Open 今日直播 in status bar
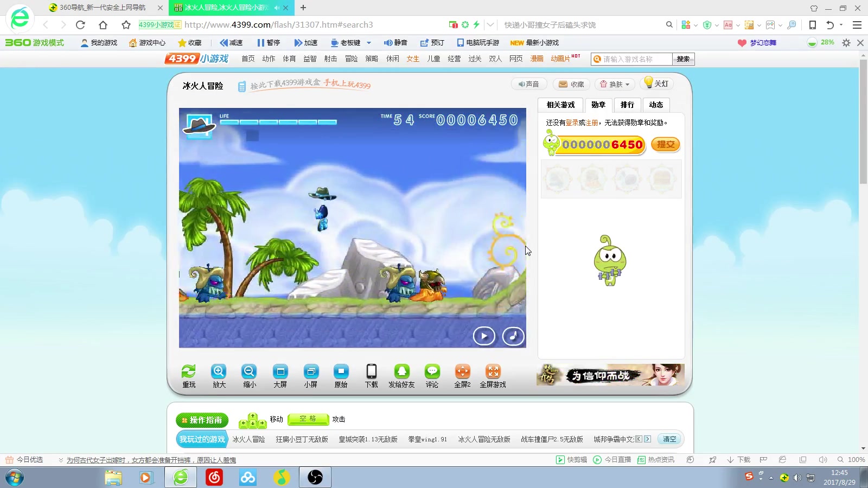The image size is (868, 488). (612, 460)
